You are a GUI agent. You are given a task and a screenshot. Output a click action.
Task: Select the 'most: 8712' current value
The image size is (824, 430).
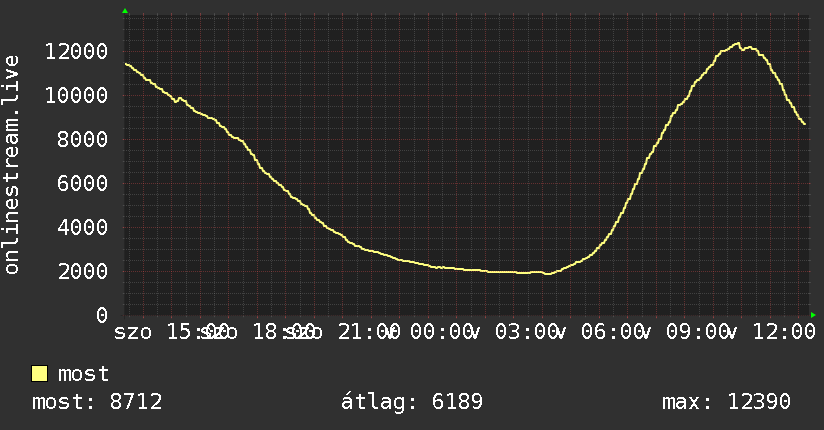tap(97, 402)
